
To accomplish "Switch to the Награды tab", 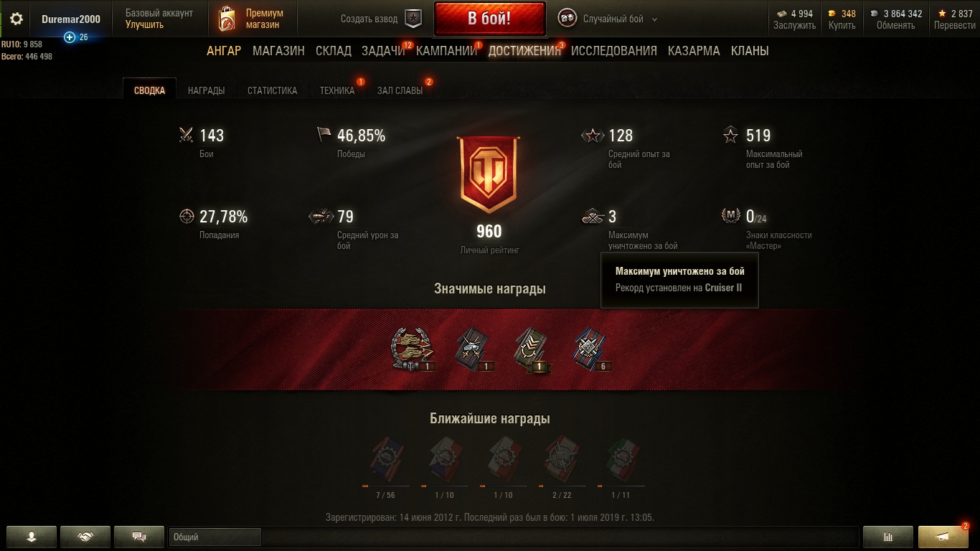I will tap(207, 90).
